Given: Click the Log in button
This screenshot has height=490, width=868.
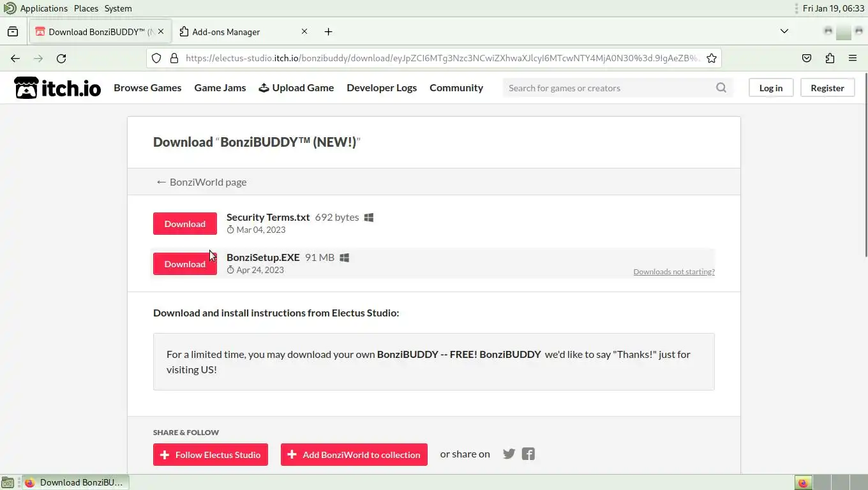Looking at the screenshot, I should pyautogui.click(x=771, y=88).
